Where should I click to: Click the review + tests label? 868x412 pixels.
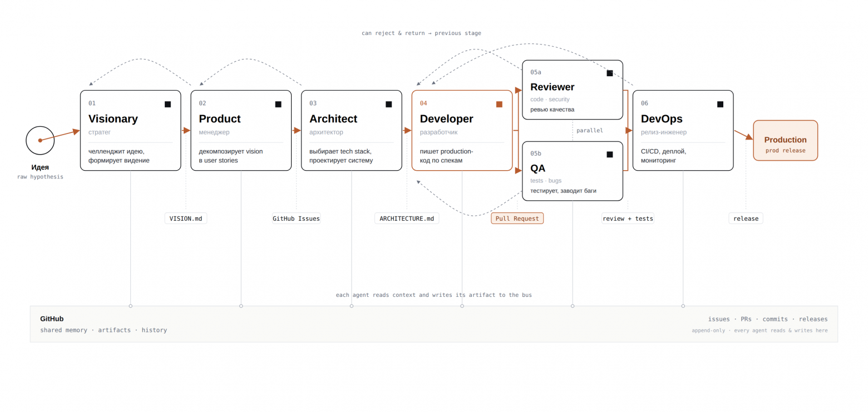(627, 219)
